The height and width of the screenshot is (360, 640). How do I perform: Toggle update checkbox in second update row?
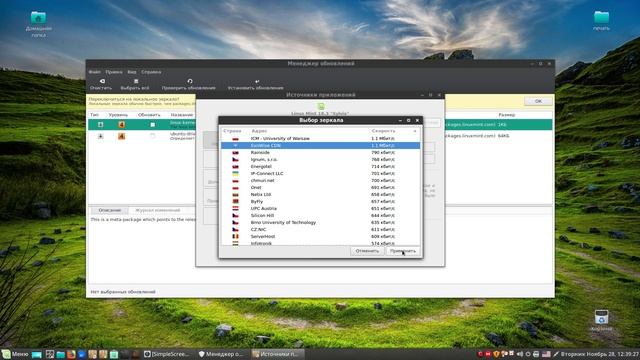(153, 136)
